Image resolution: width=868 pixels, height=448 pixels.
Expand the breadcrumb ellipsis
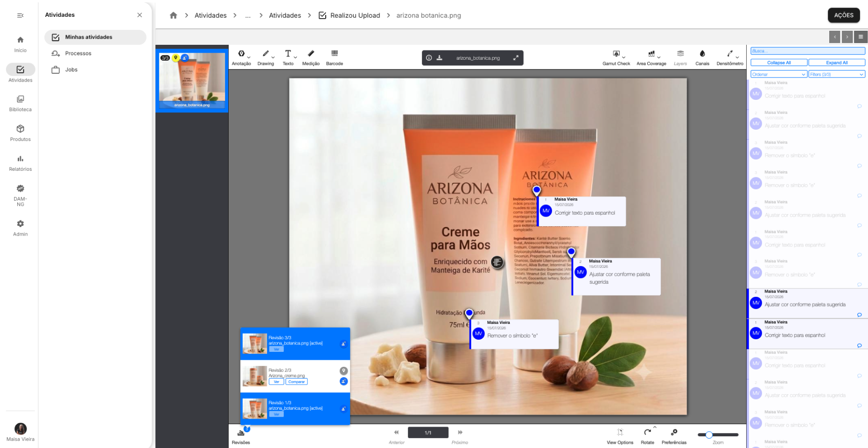[248, 15]
